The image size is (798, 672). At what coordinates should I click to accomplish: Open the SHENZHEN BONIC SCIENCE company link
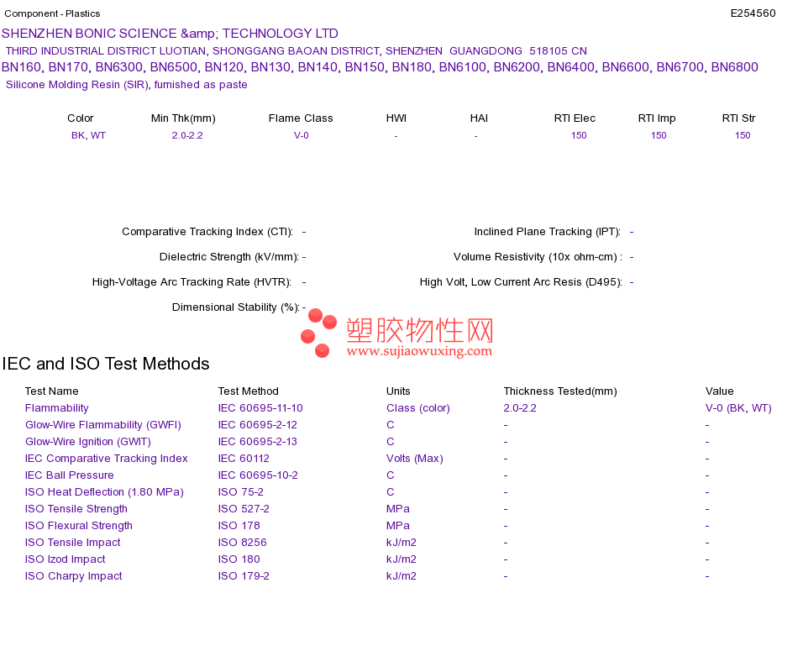tap(170, 34)
